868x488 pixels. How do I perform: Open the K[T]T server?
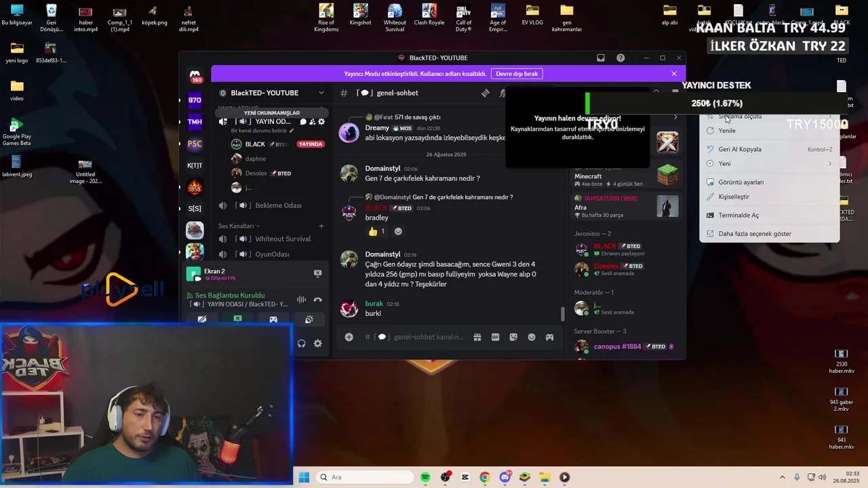pos(195,165)
